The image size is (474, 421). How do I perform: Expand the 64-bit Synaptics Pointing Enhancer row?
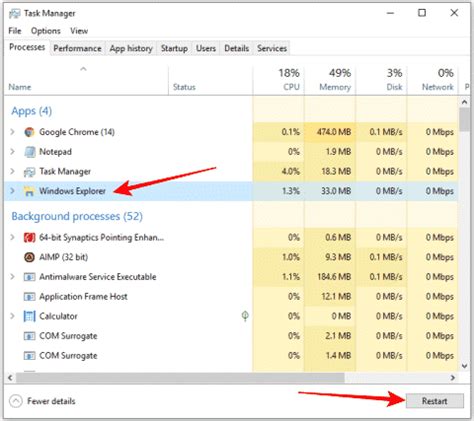click(x=13, y=237)
